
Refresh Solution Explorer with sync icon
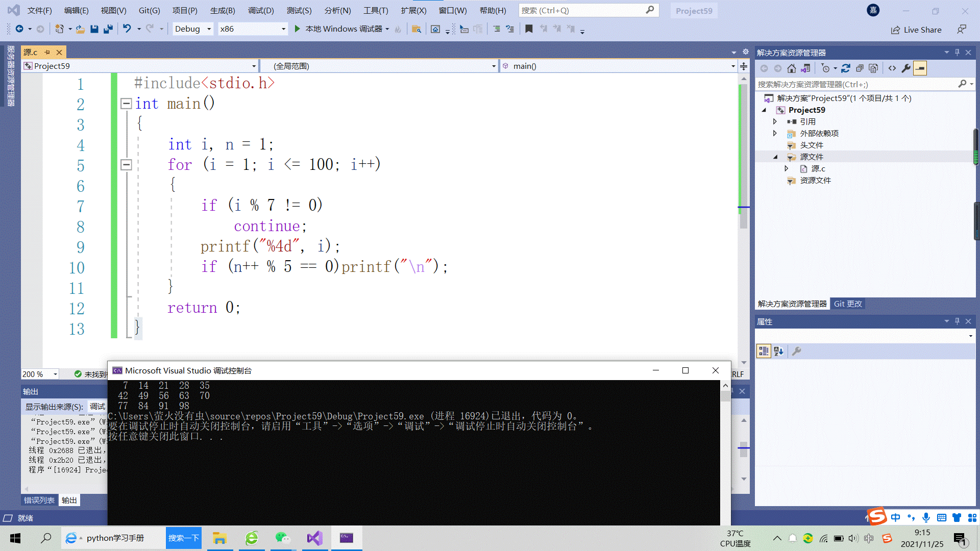846,68
